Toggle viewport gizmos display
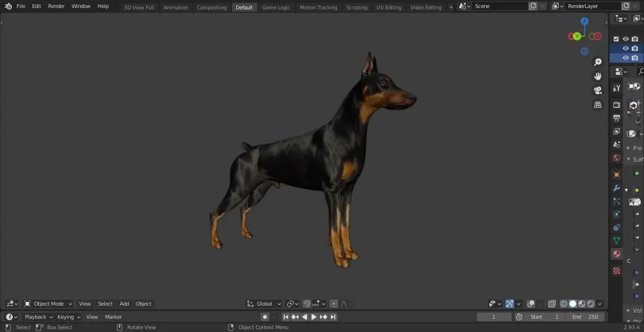Viewport: 644px width, 332px height. 509,304
